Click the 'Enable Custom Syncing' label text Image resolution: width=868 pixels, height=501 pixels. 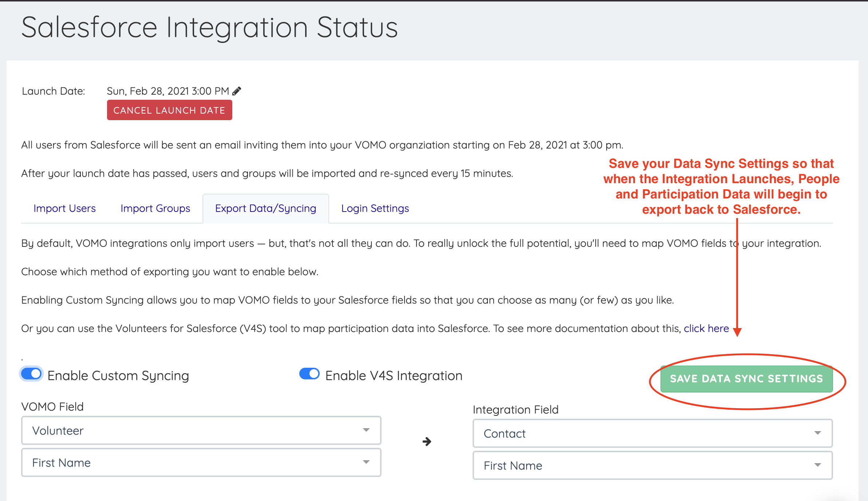coord(118,376)
